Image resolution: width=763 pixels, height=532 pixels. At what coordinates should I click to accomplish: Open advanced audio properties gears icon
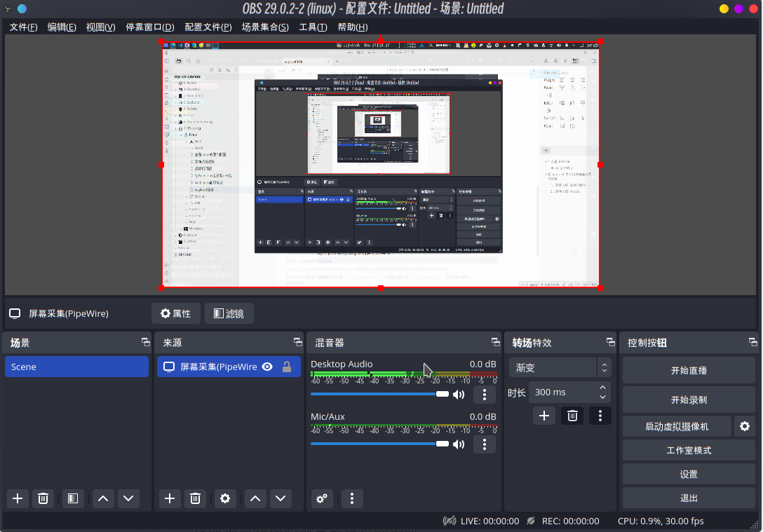[x=322, y=498]
